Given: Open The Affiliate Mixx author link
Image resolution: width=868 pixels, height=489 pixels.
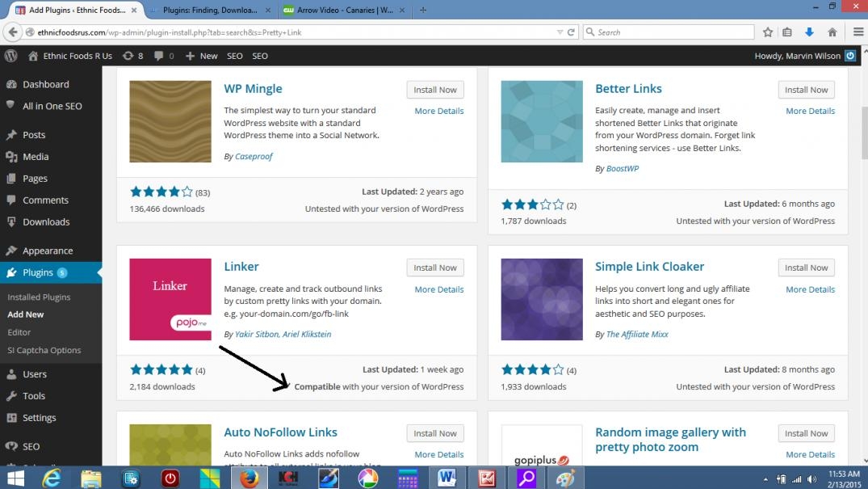Looking at the screenshot, I should point(637,335).
